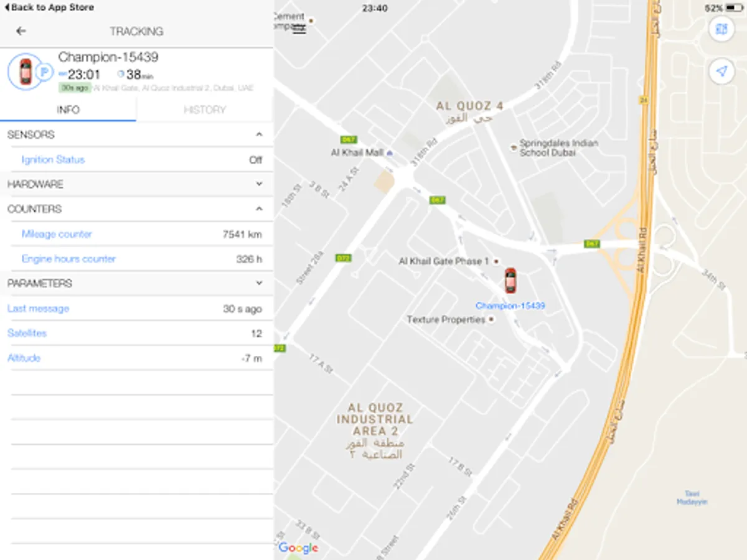Go Back to App Store
Image resolution: width=747 pixels, height=560 pixels.
click(x=49, y=7)
